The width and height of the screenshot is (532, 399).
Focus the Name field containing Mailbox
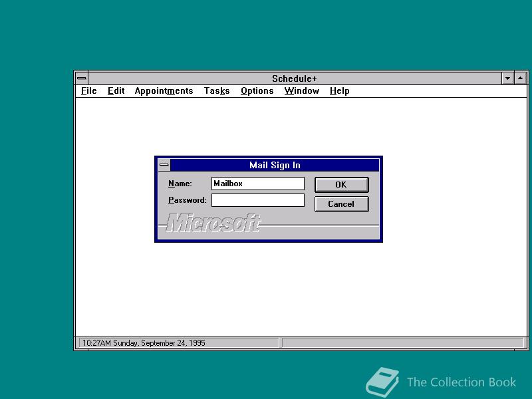tap(258, 184)
